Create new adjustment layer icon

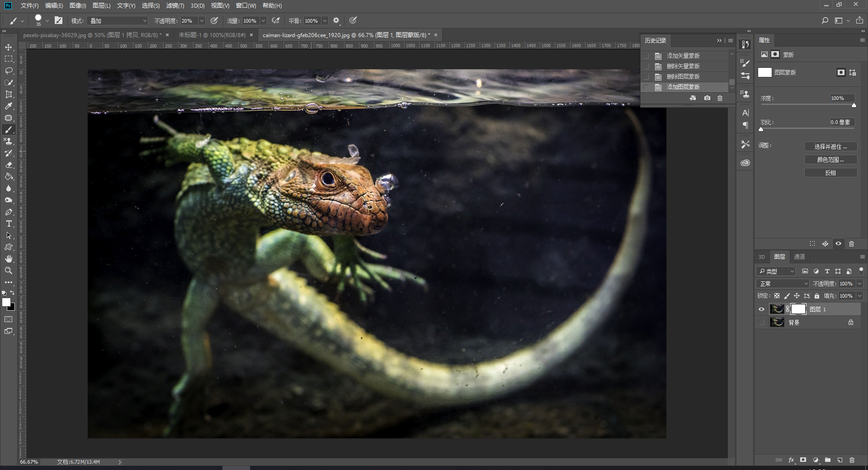pos(816,460)
